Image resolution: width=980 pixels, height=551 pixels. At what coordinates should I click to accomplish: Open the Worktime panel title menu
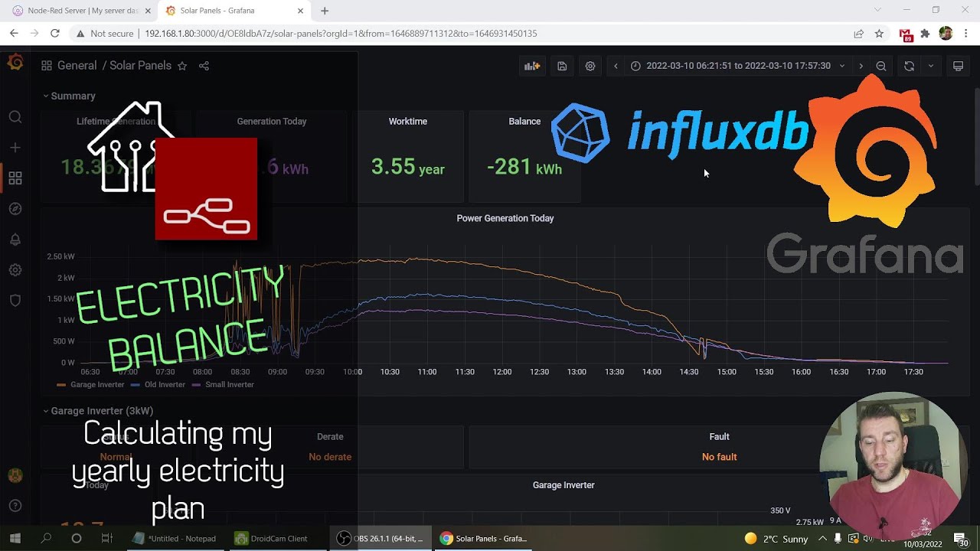(x=408, y=122)
